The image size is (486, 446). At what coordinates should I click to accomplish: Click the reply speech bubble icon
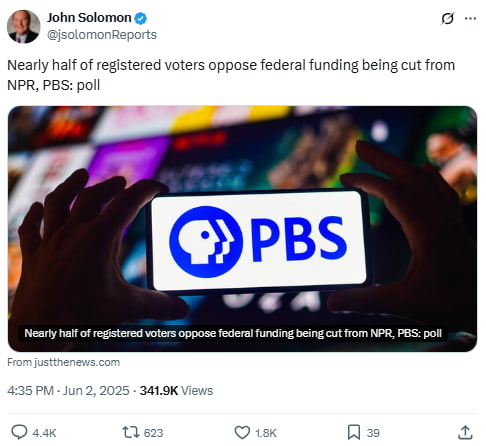(19, 432)
